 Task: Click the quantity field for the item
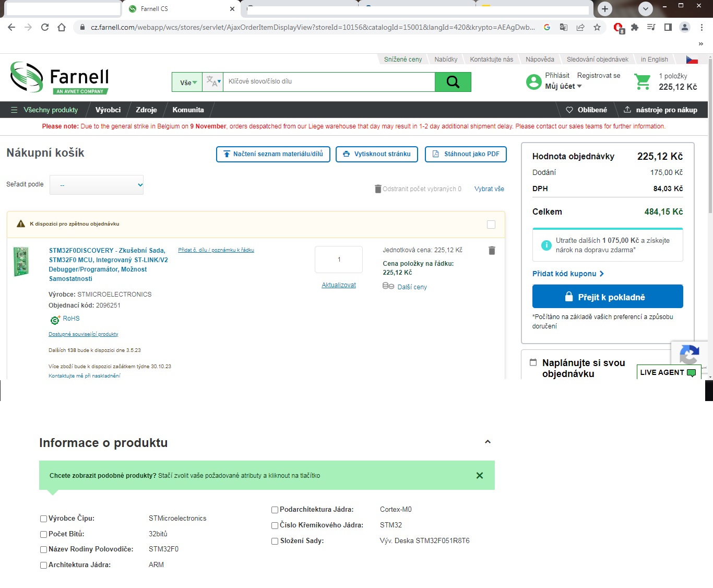click(x=339, y=260)
